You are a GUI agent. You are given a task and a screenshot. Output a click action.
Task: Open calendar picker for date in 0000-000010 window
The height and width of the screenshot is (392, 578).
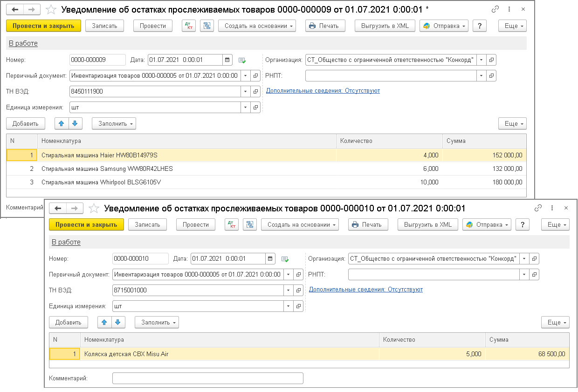pyautogui.click(x=270, y=258)
